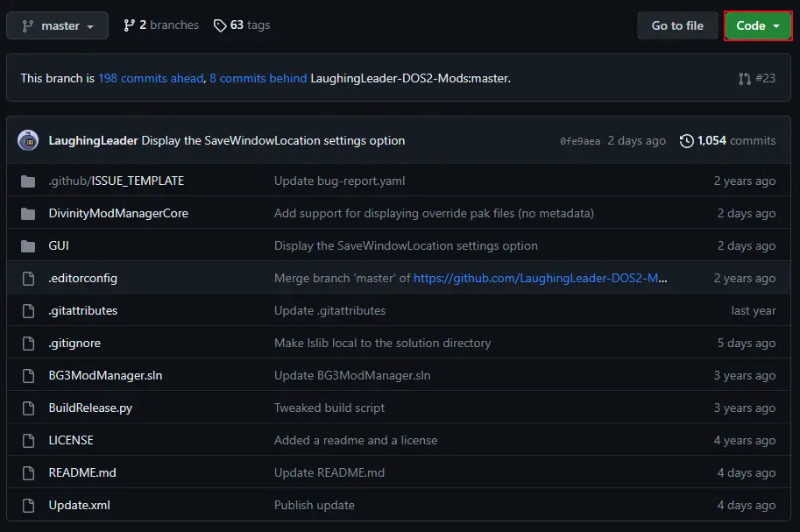
Task: Open commit hash 0fe9aea
Action: point(580,141)
